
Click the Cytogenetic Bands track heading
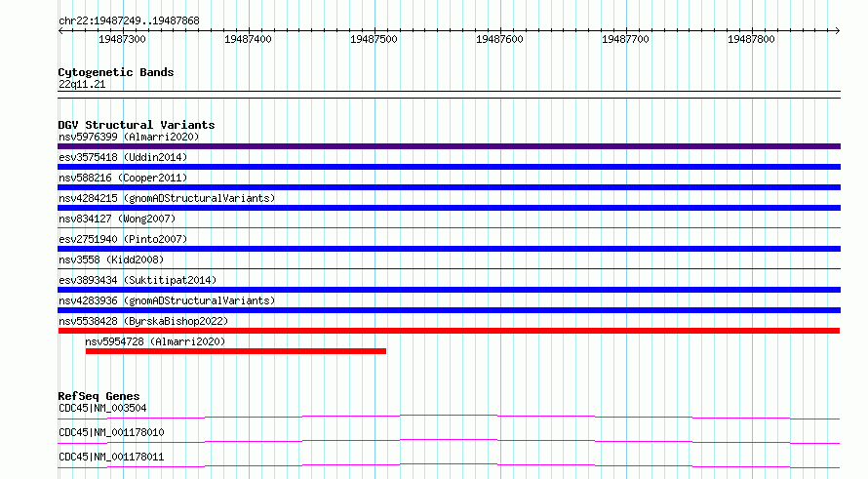[x=116, y=72]
